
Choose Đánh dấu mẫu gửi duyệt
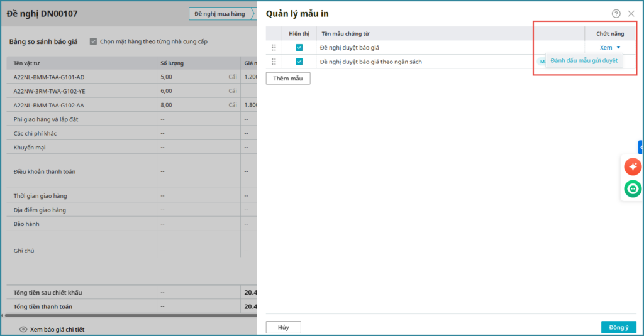pyautogui.click(x=584, y=61)
